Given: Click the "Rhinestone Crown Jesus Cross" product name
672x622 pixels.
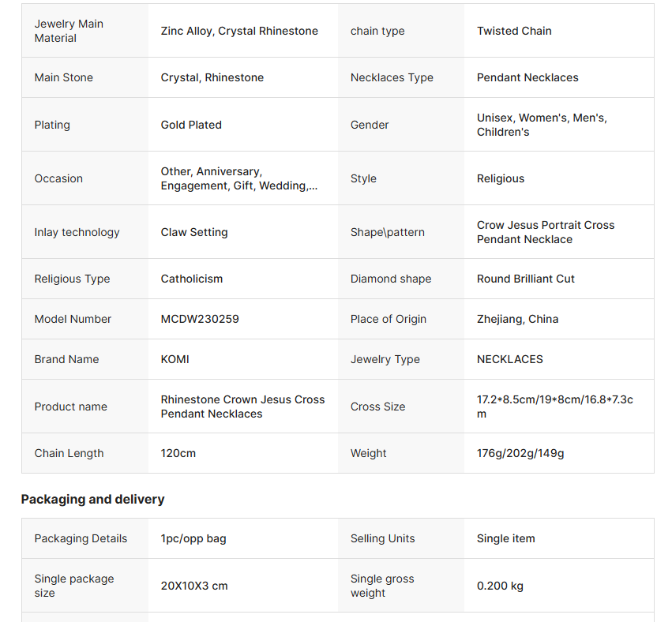Looking at the screenshot, I should coord(242,407).
